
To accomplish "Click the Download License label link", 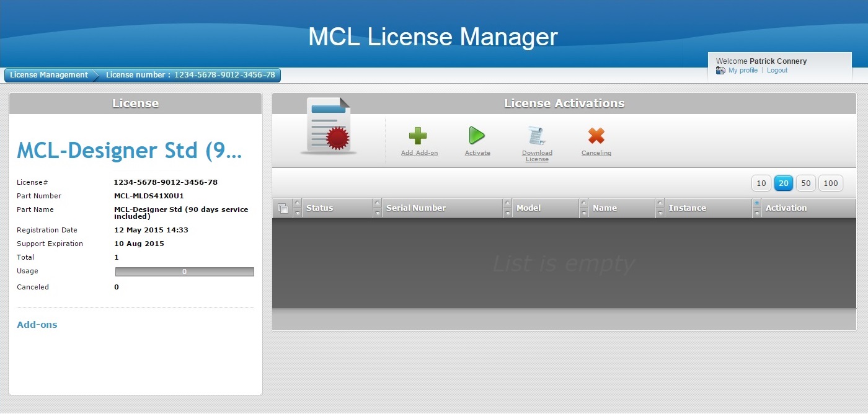I will click(537, 156).
